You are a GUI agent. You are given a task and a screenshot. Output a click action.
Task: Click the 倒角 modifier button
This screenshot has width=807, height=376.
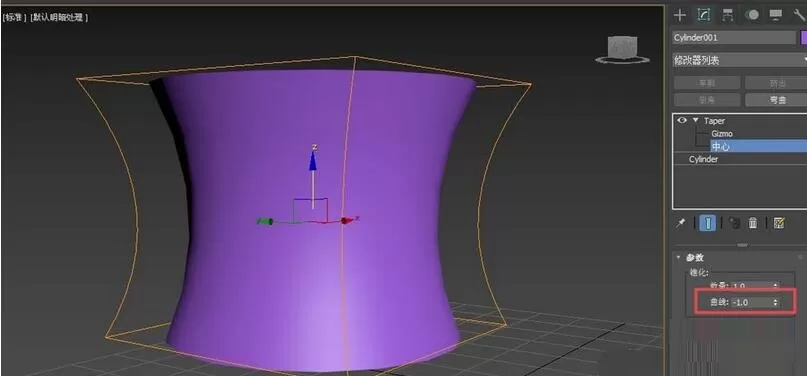pyautogui.click(x=707, y=100)
